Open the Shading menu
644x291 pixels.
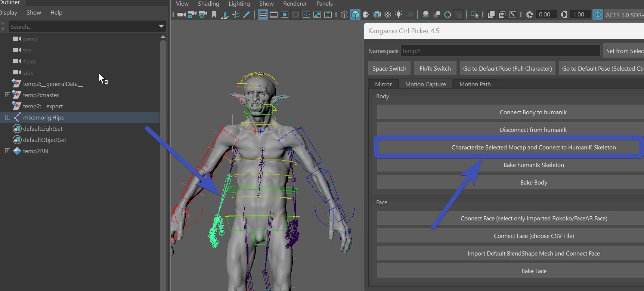click(x=208, y=4)
